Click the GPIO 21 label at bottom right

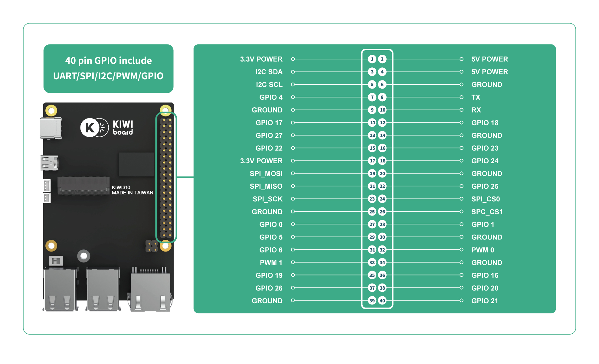point(485,301)
